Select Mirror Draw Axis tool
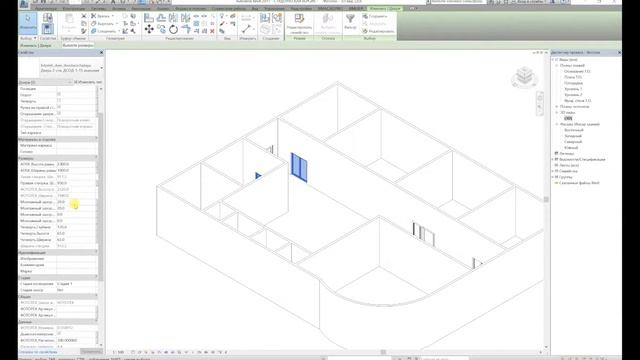 click(x=186, y=18)
